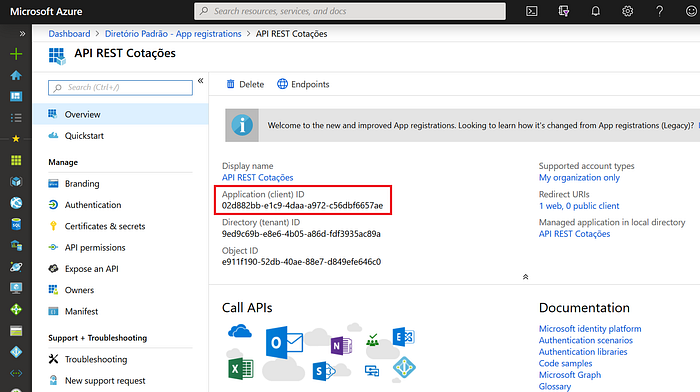The height and width of the screenshot is (392, 700).
Task: Open the help question mark menu
Action: [659, 11]
